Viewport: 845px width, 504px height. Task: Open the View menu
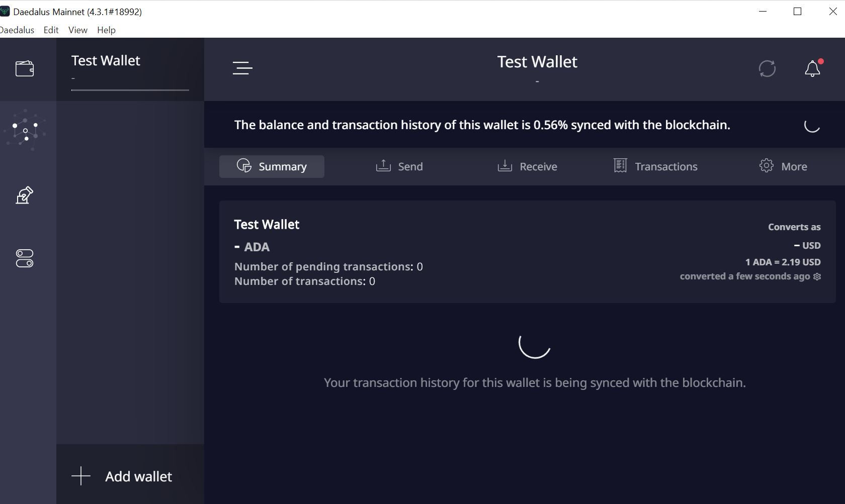coord(78,30)
